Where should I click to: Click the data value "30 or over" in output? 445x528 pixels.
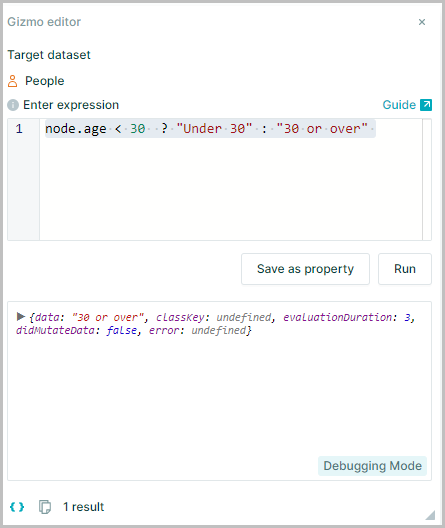pyautogui.click(x=108, y=317)
